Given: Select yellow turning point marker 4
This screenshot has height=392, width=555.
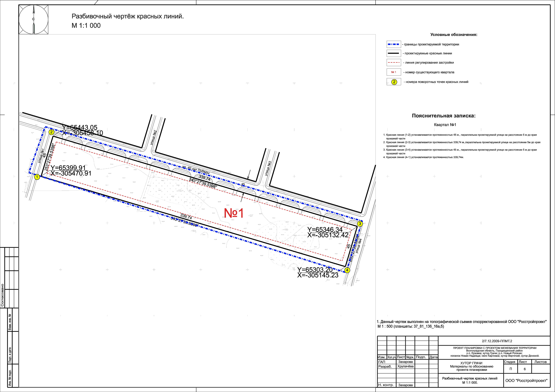Looking at the screenshot, I should [x=347, y=270].
